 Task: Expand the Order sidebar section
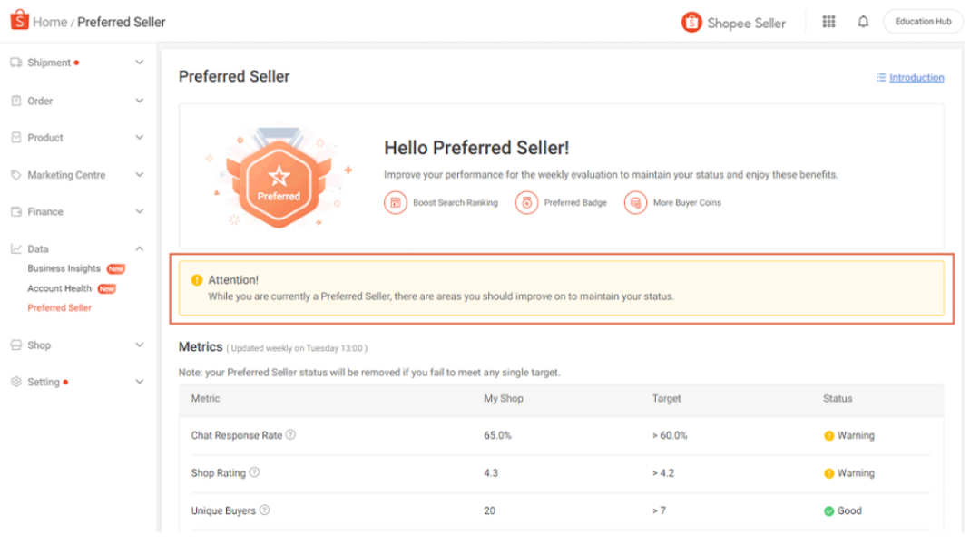click(139, 101)
